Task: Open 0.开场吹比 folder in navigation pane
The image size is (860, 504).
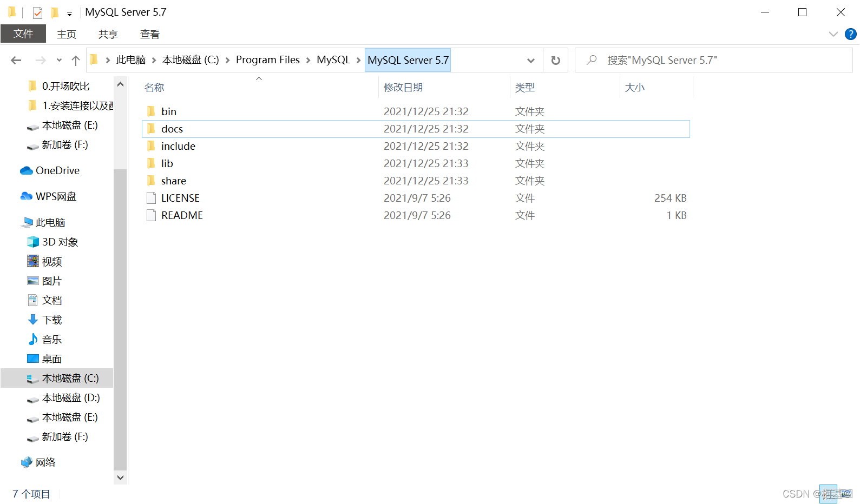Action: pyautogui.click(x=65, y=86)
